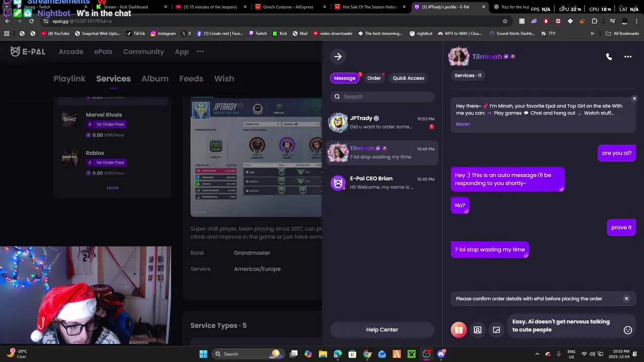Switch to the Wish profile tab
This screenshot has height=362, width=644.
pos(224,78)
